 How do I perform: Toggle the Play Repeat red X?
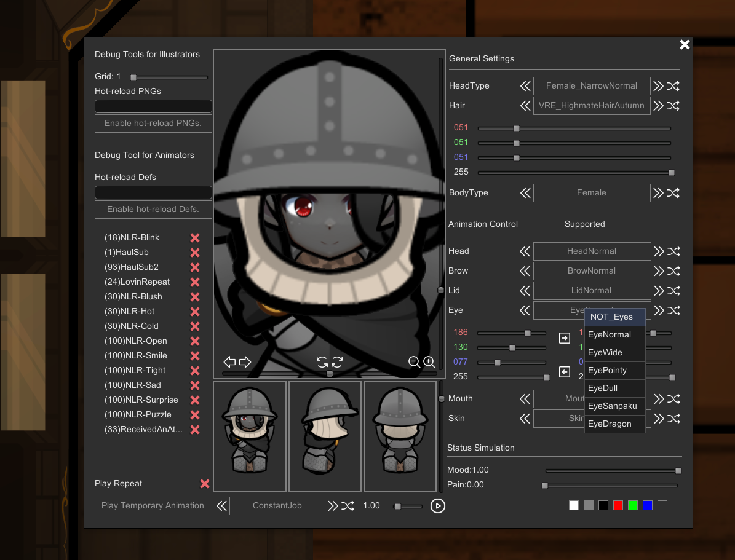(x=205, y=484)
